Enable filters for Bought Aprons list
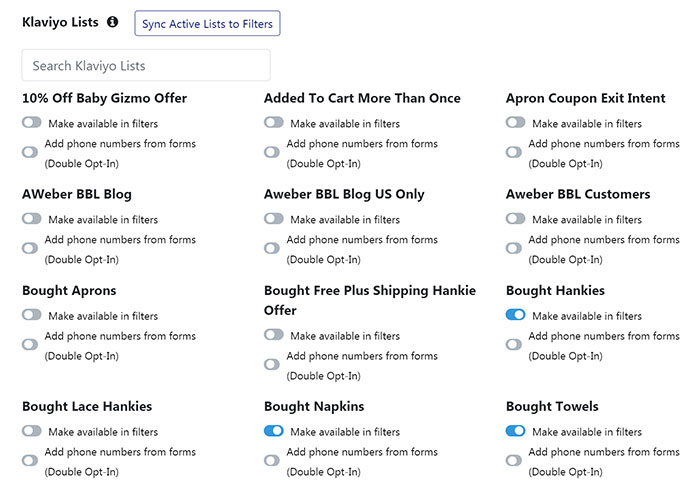The height and width of the screenshot is (490, 700). [x=32, y=315]
